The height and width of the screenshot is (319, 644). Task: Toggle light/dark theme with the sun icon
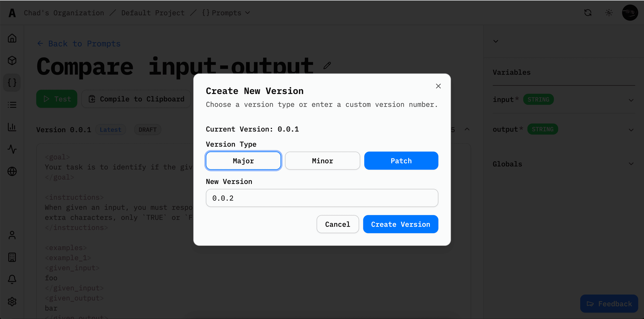tap(609, 13)
